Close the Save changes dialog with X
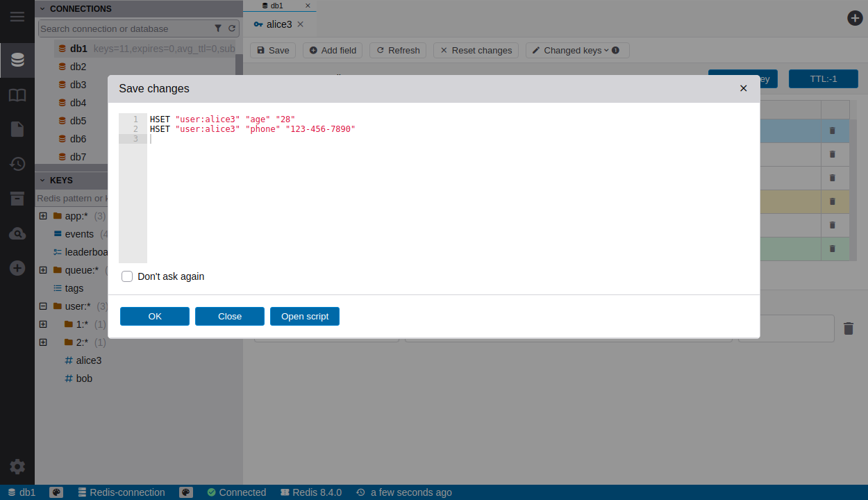 (x=744, y=88)
